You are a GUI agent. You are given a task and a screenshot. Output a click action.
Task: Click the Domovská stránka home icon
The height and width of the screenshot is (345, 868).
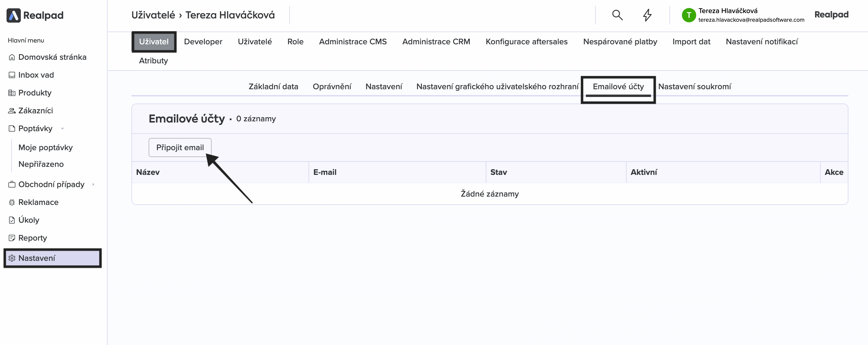tap(12, 57)
